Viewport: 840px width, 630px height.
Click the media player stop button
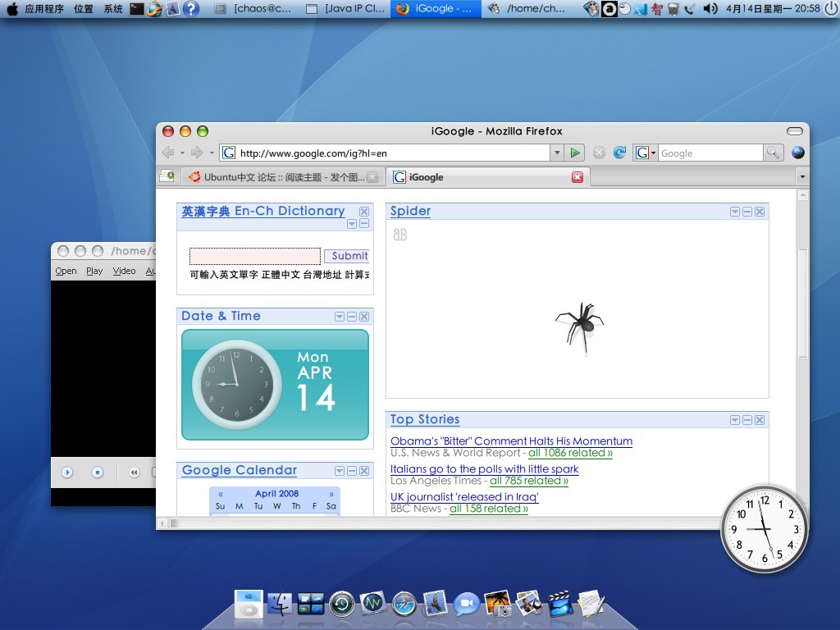(x=97, y=472)
